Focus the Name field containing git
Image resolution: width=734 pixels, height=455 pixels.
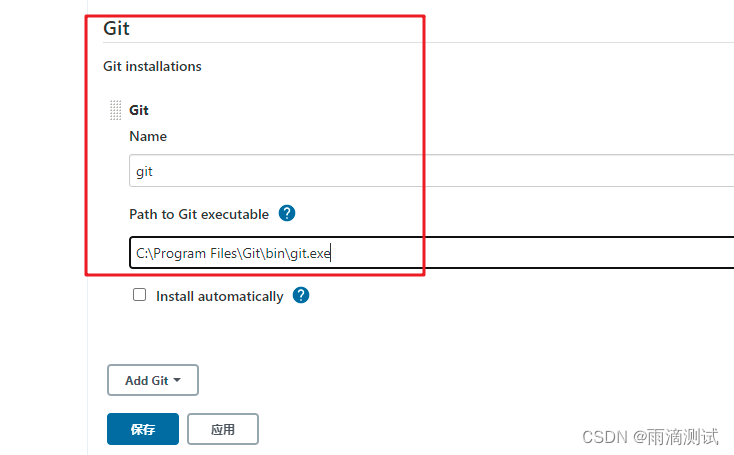(432, 171)
